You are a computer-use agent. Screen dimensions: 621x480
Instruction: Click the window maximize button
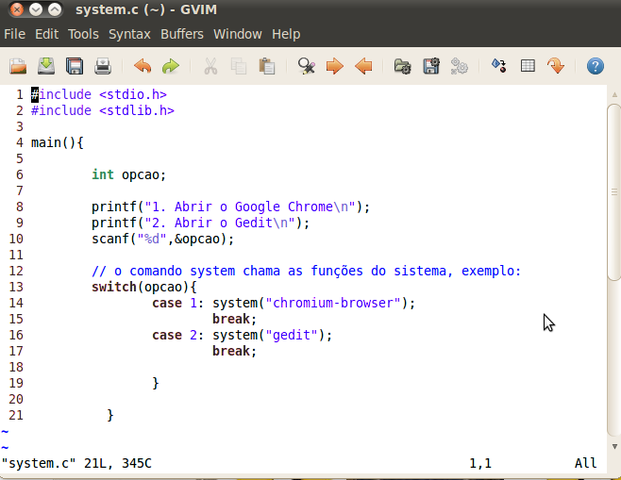[55, 10]
